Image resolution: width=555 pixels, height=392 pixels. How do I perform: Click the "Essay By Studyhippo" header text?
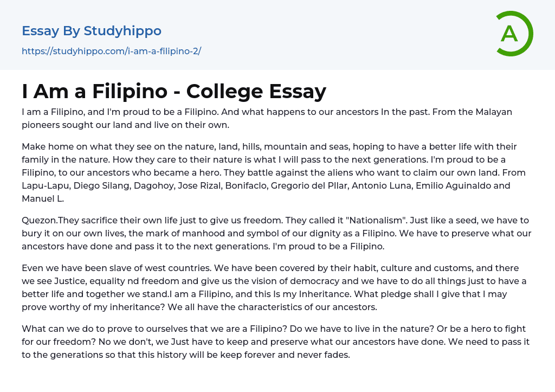point(92,31)
